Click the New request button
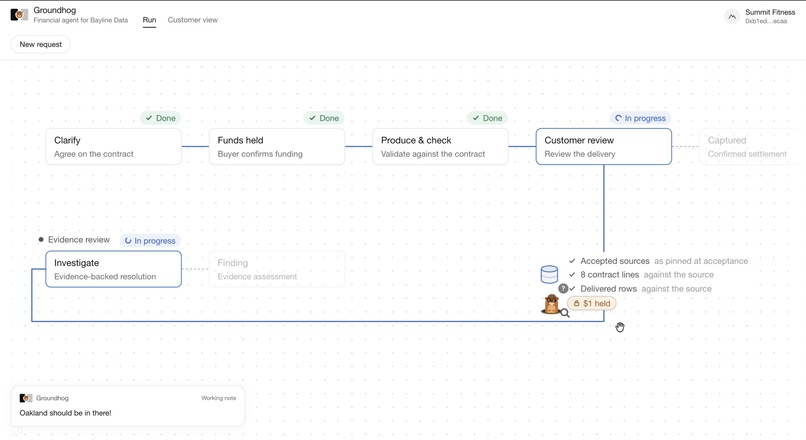This screenshot has height=440, width=806. tap(41, 44)
